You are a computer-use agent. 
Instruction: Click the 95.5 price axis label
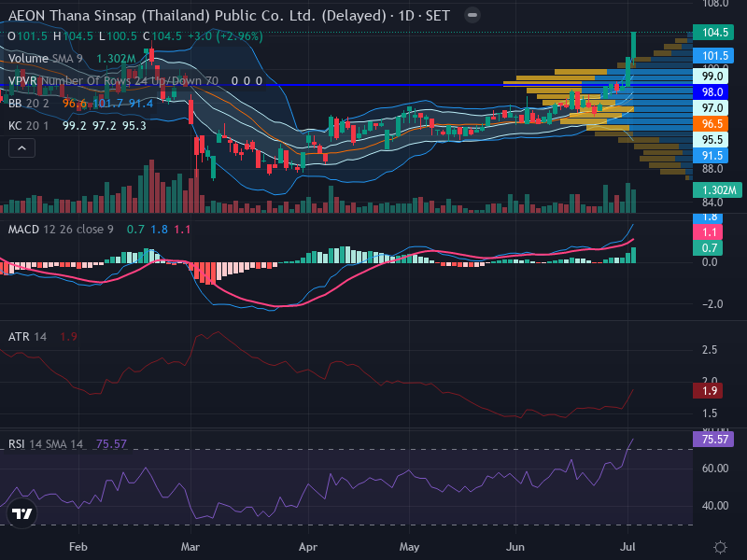click(711, 139)
